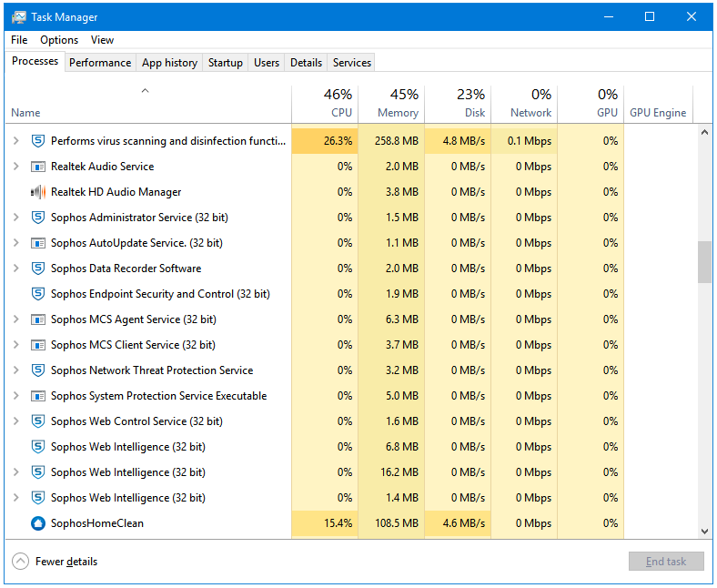Expand Sophos AutoUpdate Service group
This screenshot has height=588, width=717.
(x=16, y=243)
